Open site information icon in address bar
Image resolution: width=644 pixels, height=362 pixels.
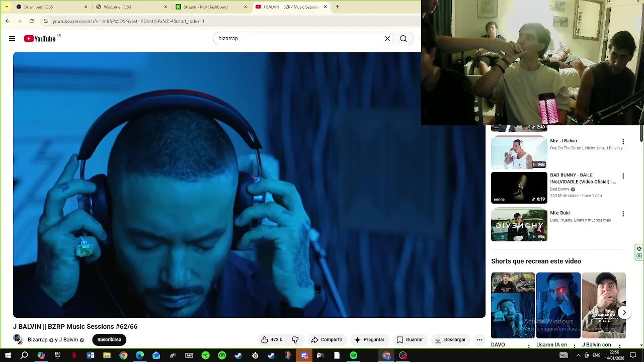pyautogui.click(x=46, y=21)
